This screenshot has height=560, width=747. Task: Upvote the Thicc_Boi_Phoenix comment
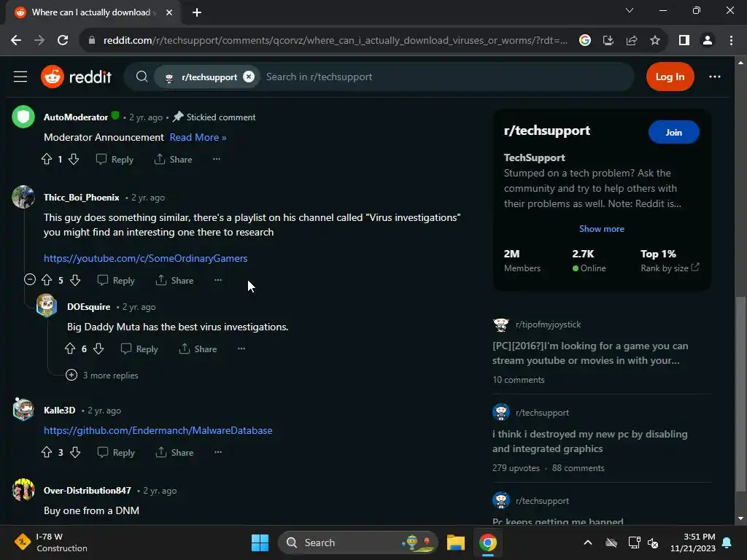[46, 280]
